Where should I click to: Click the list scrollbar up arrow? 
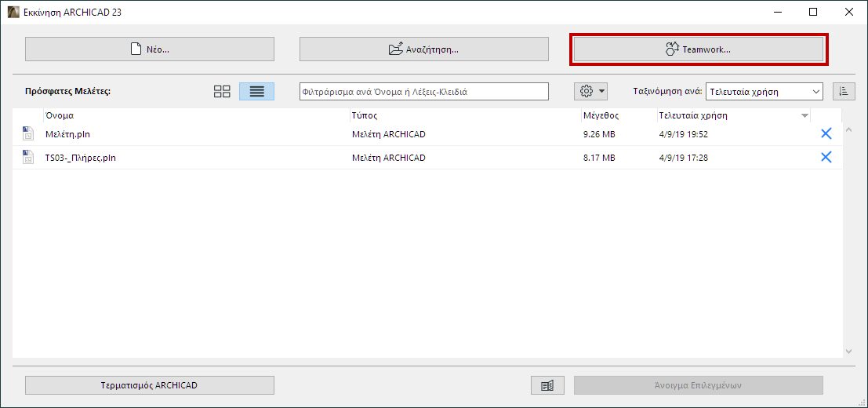click(849, 130)
